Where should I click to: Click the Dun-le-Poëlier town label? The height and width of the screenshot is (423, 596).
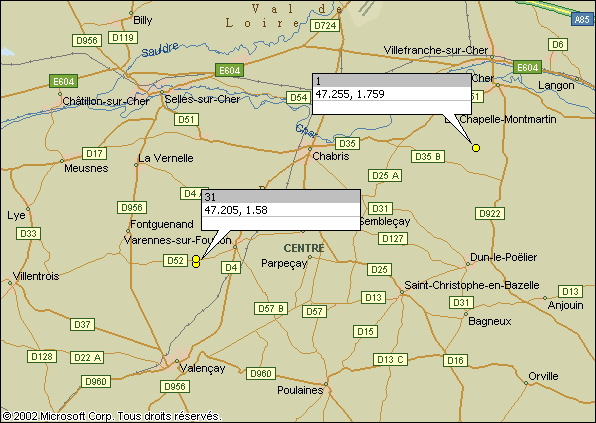coord(503,257)
